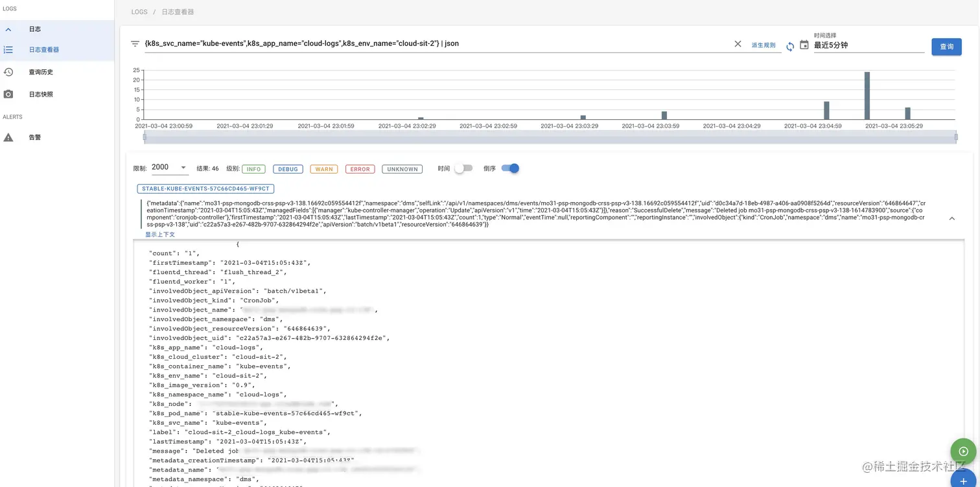Click "involvedObject_resourceVersion": "646864639" line
Image resolution: width=980 pixels, height=487 pixels.
[239, 329]
